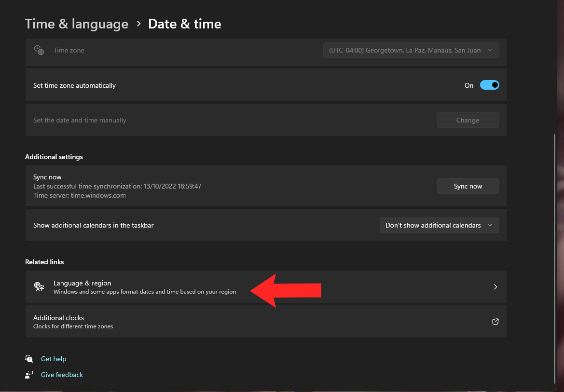The height and width of the screenshot is (392, 564).
Task: Click the external-link icon on Additional clocks
Action: tap(495, 322)
